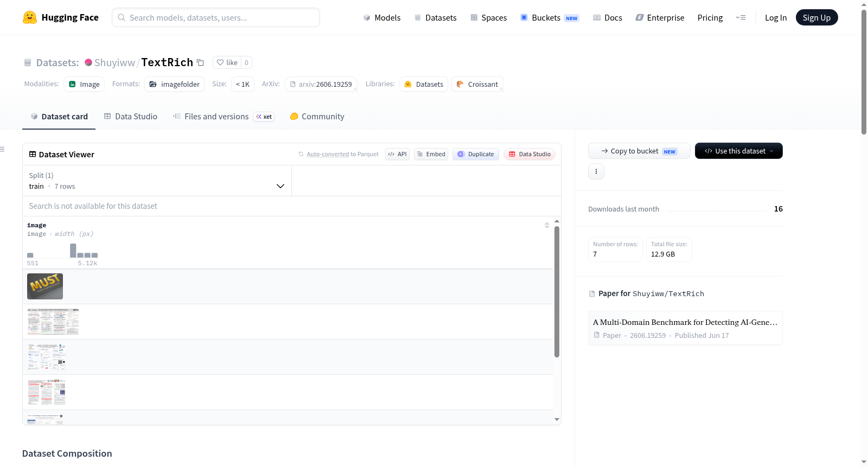Go to the Community tab

317,116
